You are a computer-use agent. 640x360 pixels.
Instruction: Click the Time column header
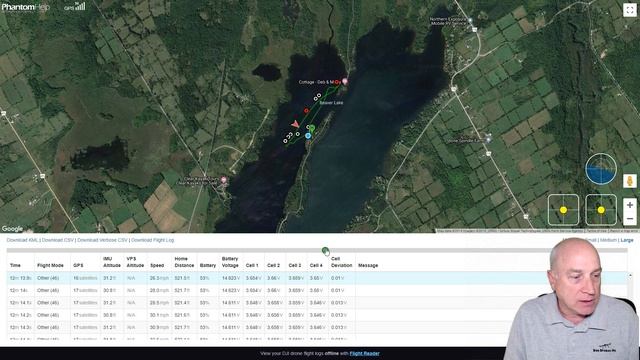pos(15,265)
